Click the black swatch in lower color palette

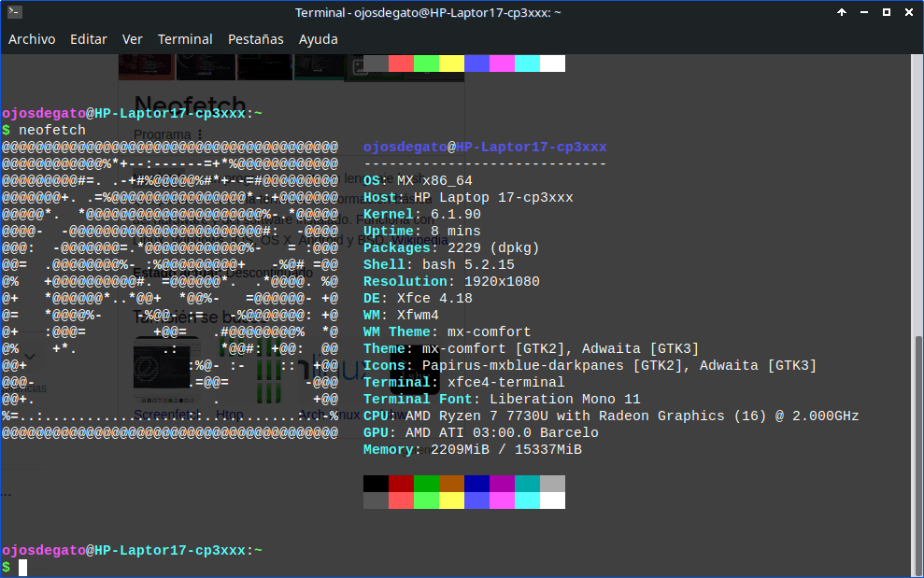(376, 484)
